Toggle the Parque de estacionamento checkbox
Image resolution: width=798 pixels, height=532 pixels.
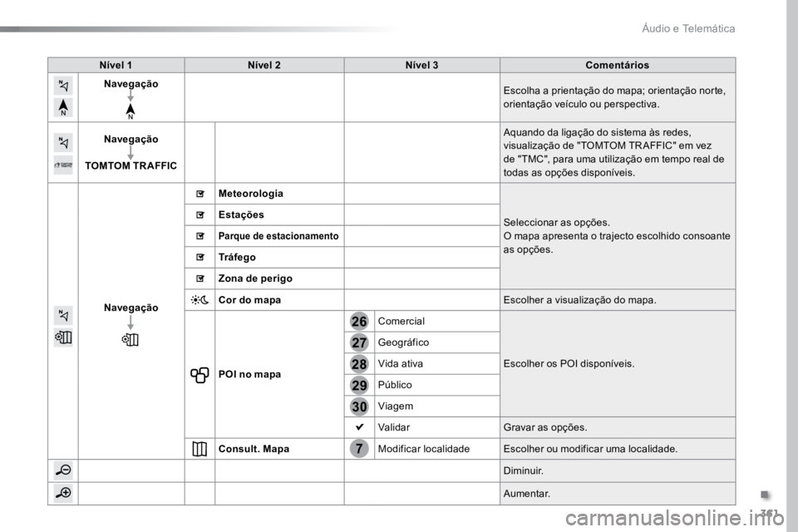(x=200, y=236)
